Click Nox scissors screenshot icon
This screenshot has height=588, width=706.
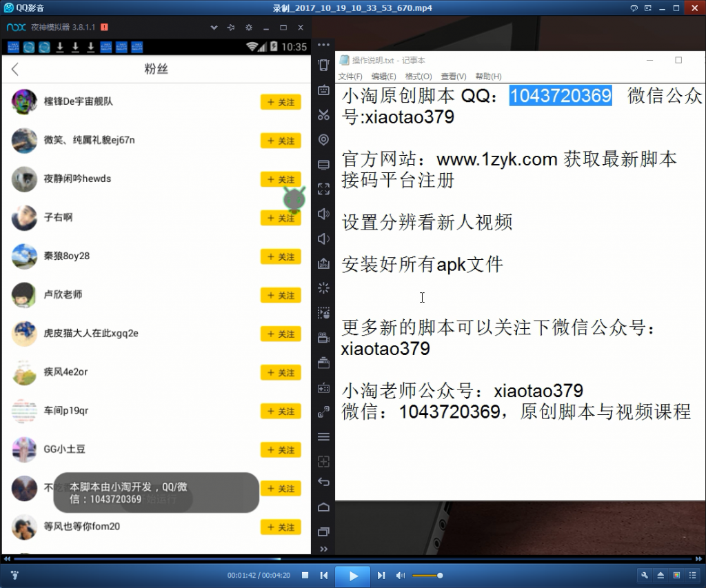pyautogui.click(x=323, y=115)
